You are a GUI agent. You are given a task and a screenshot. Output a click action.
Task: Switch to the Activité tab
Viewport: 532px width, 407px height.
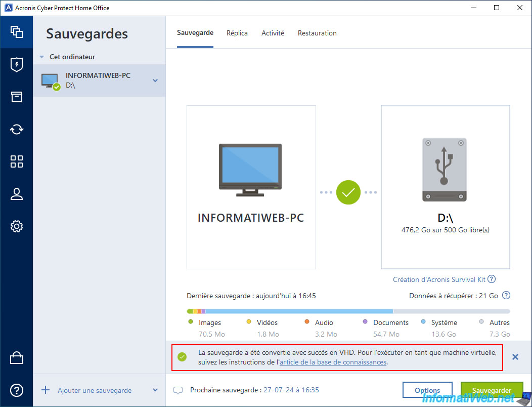tap(273, 33)
